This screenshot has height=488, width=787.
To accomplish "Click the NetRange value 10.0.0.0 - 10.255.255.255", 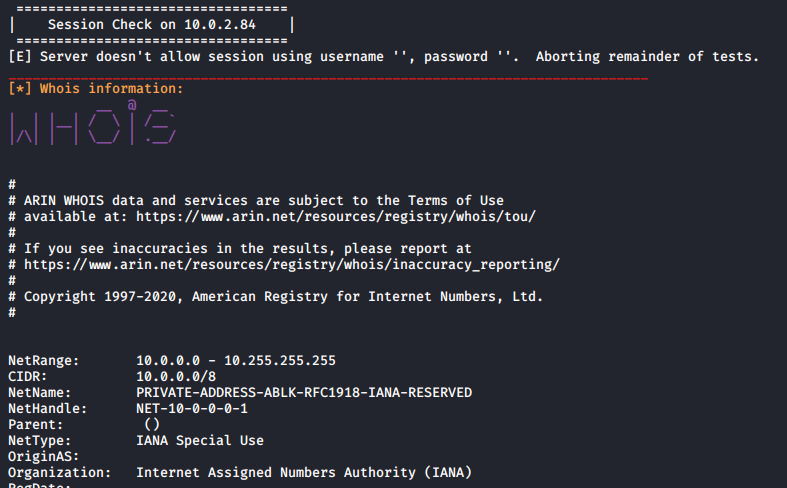I will 236,360.
